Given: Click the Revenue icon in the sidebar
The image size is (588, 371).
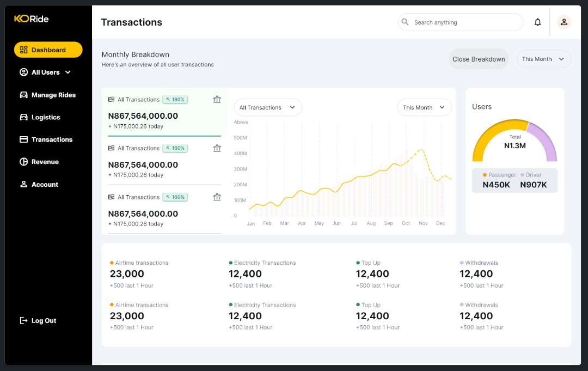Looking at the screenshot, I should 23,162.
